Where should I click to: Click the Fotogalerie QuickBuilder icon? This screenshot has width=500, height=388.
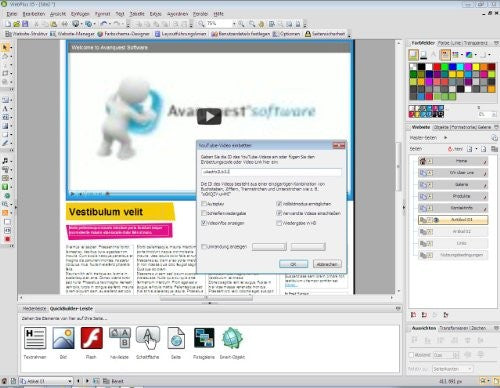(x=204, y=338)
